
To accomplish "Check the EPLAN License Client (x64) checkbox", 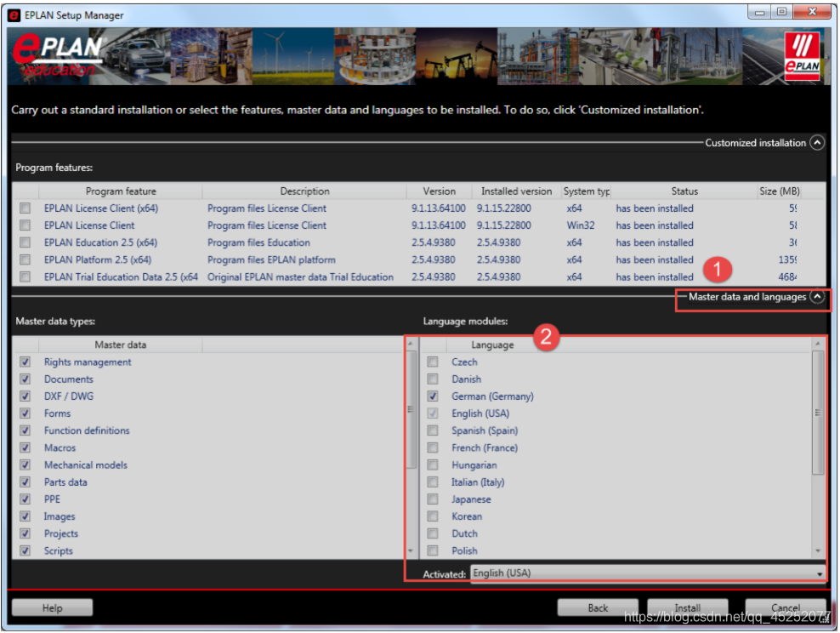I will tap(26, 208).
